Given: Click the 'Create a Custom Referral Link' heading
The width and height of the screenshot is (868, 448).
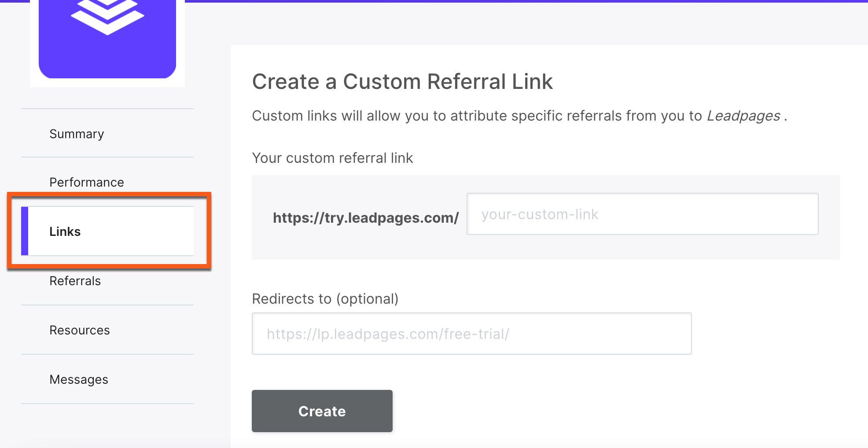Looking at the screenshot, I should click(402, 82).
